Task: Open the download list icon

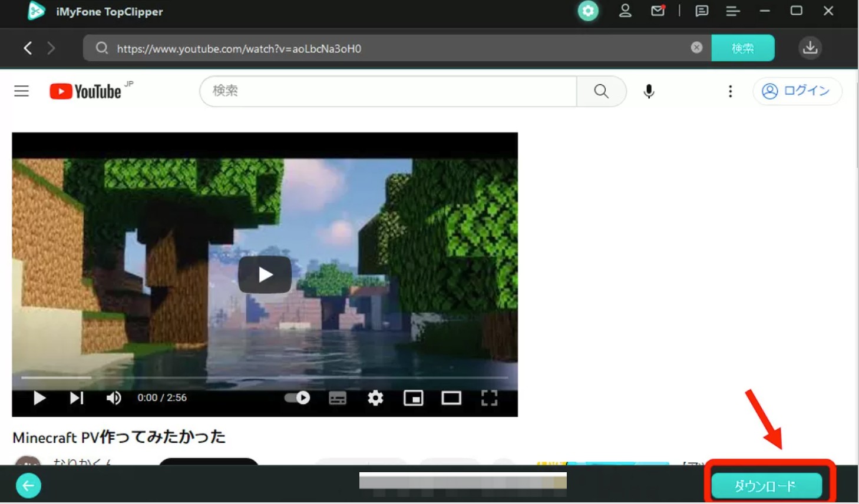Action: coord(810,48)
